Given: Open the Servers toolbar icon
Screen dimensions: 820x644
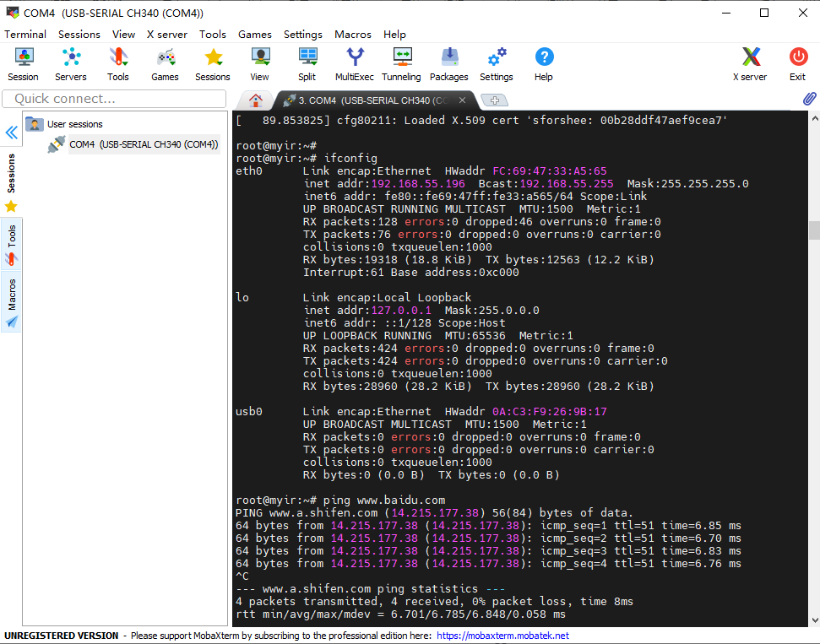Looking at the screenshot, I should pyautogui.click(x=71, y=64).
